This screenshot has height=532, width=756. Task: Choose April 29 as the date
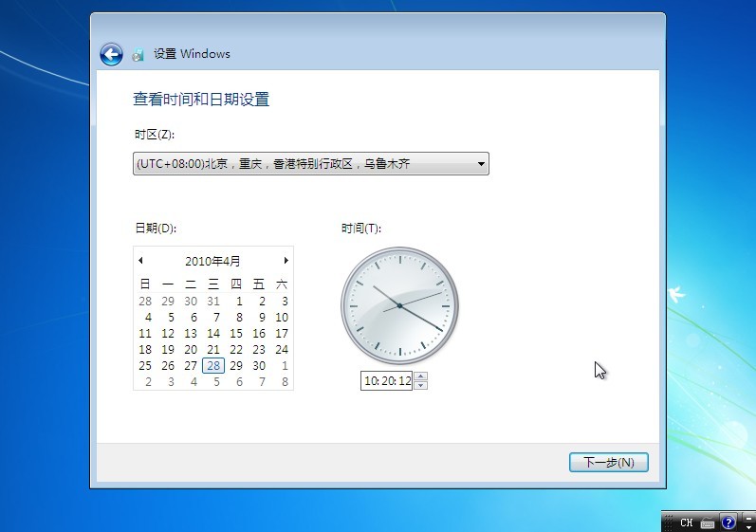(x=236, y=366)
